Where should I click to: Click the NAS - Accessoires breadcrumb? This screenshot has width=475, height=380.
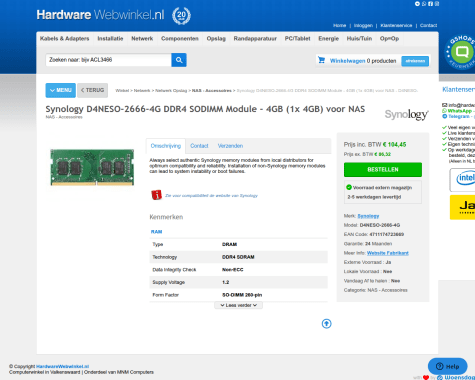pyautogui.click(x=212, y=91)
